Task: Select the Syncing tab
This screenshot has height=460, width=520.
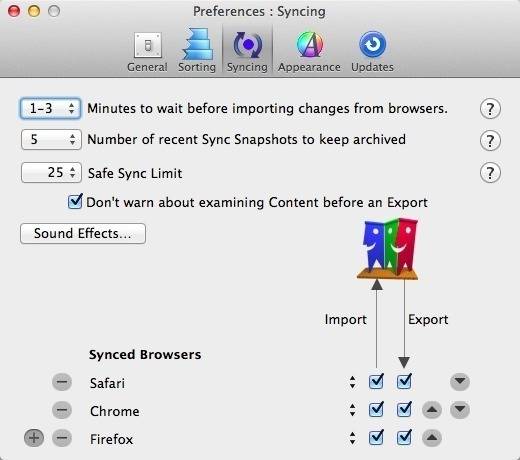Action: pos(247,52)
